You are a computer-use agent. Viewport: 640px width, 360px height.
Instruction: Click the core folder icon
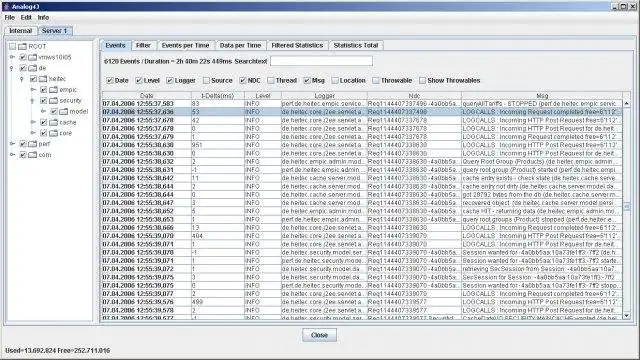(x=53, y=133)
